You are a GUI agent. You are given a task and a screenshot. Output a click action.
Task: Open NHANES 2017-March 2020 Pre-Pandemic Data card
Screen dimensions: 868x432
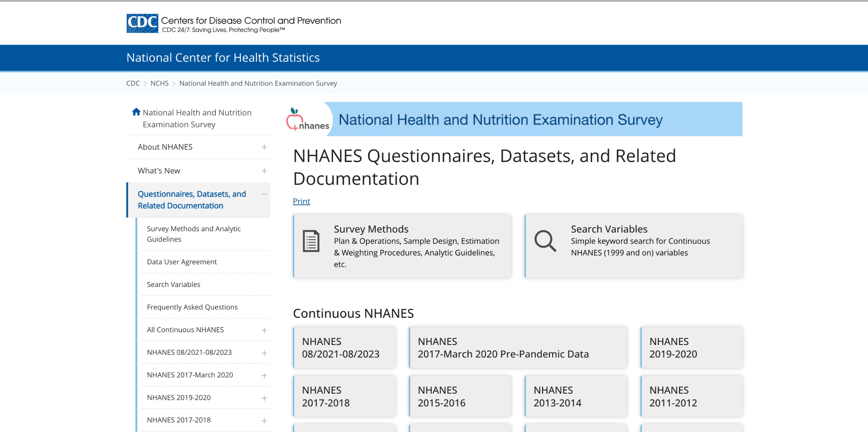click(x=518, y=348)
